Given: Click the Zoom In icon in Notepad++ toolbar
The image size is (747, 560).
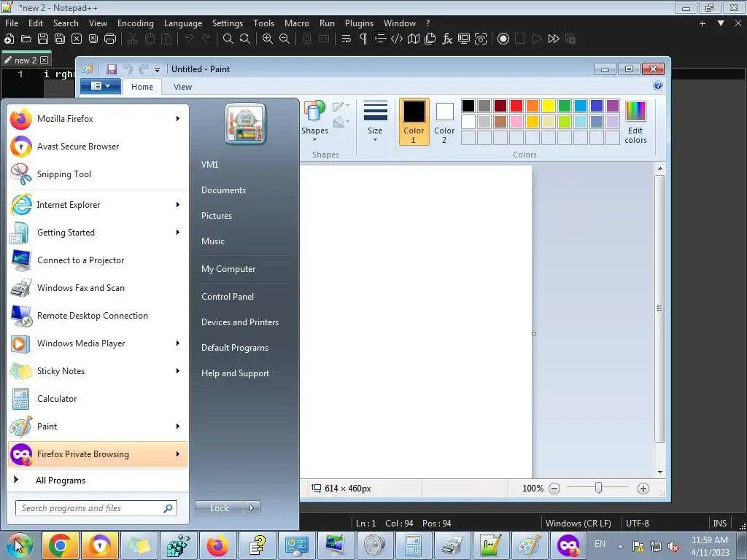Looking at the screenshot, I should pos(267,39).
